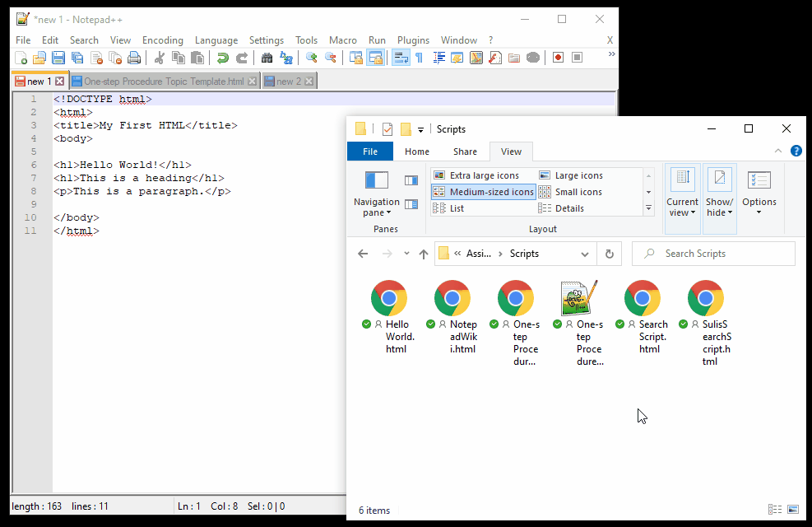Open the Replace toolbar icon in Notepad++
The width and height of the screenshot is (812, 527).
click(286, 58)
